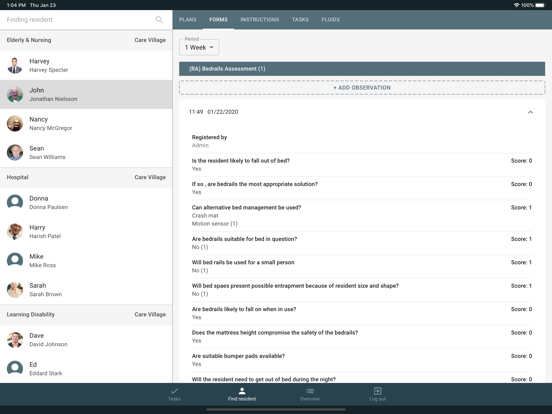Viewport: 552px width, 414px height.
Task: Choose resident Nancy McGregor name
Action: pyautogui.click(x=51, y=128)
